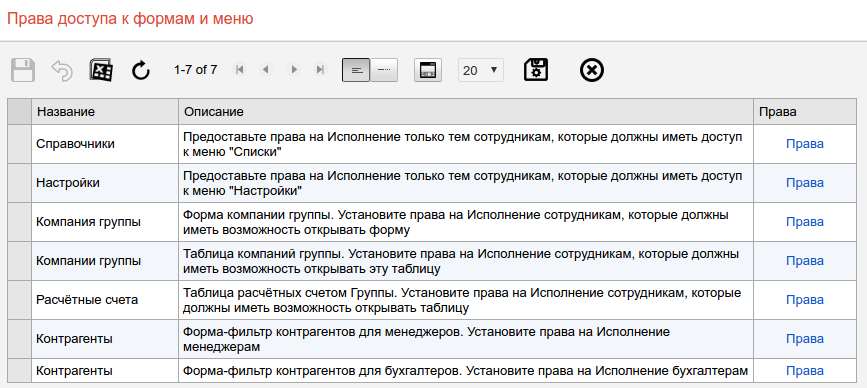
Task: Select the Компания группы name cell
Action: click(105, 222)
